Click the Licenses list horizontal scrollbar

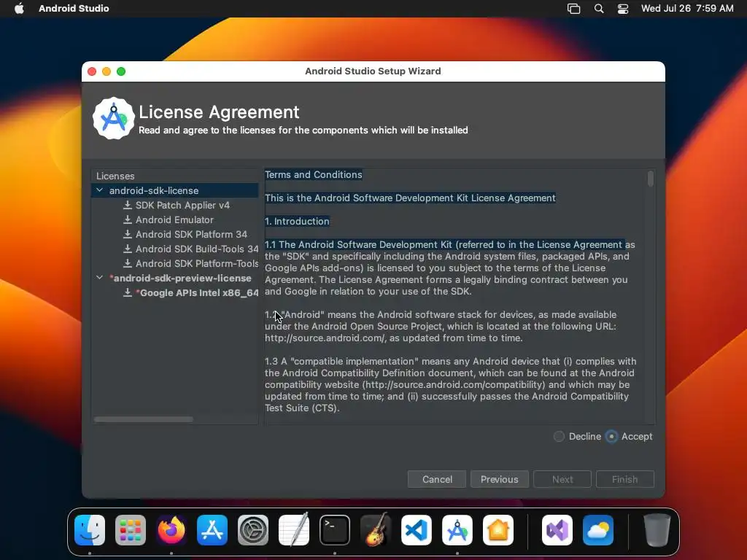coord(144,419)
